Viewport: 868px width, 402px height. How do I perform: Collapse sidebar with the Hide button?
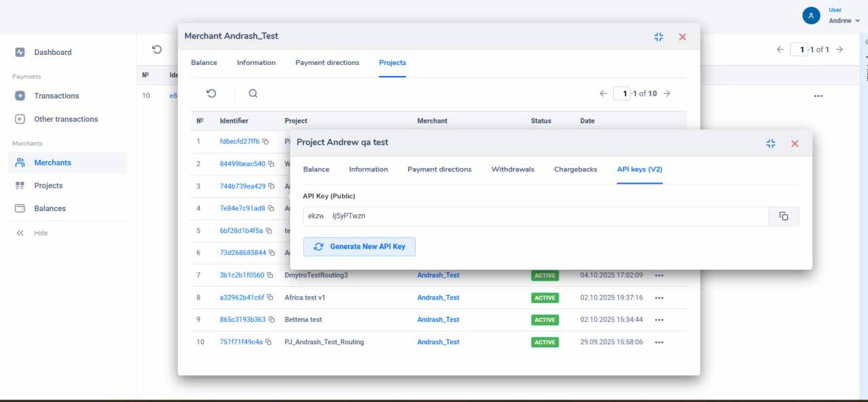[x=32, y=233]
